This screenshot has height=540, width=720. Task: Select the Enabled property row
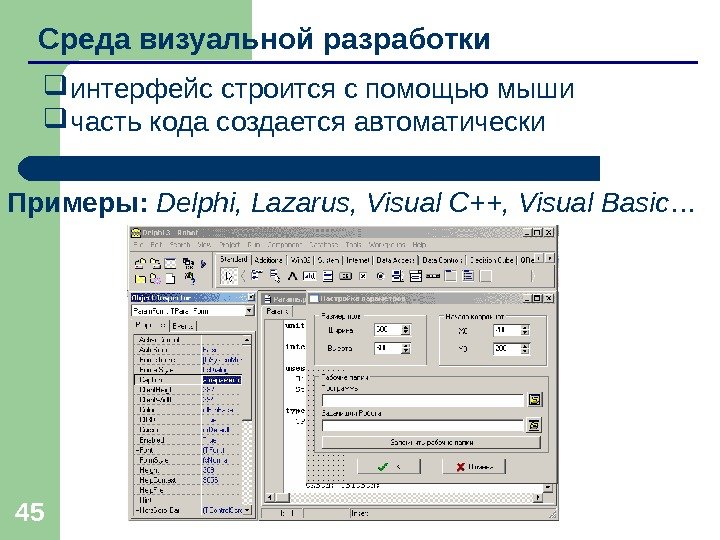pos(188,440)
